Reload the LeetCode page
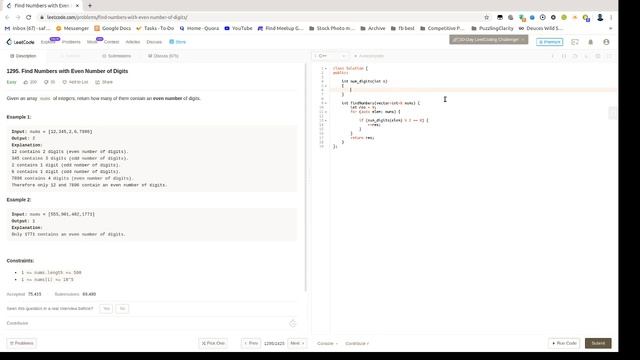The width and height of the screenshot is (640, 360). coord(29,17)
